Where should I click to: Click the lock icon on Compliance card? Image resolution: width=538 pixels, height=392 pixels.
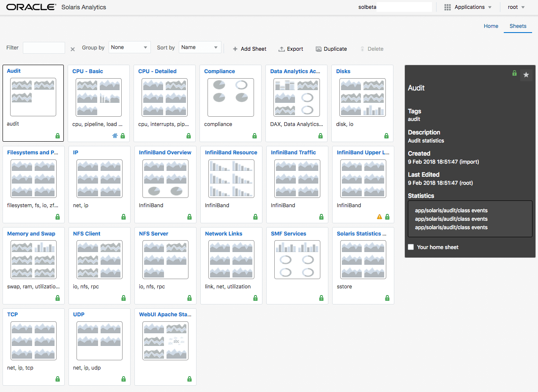pyautogui.click(x=255, y=136)
